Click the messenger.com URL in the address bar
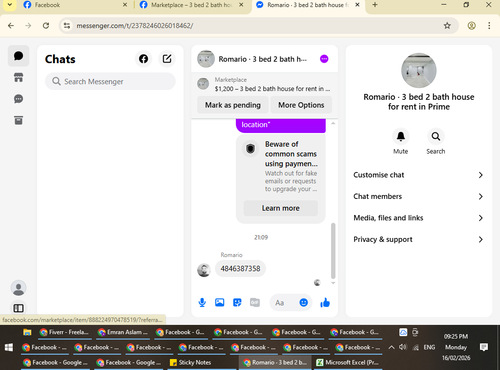The image size is (500, 370). click(135, 26)
